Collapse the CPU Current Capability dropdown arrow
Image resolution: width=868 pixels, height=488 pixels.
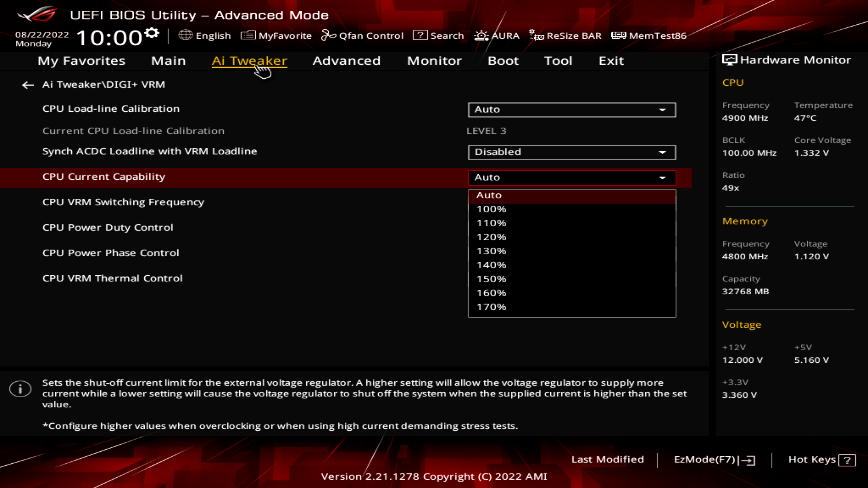662,178
